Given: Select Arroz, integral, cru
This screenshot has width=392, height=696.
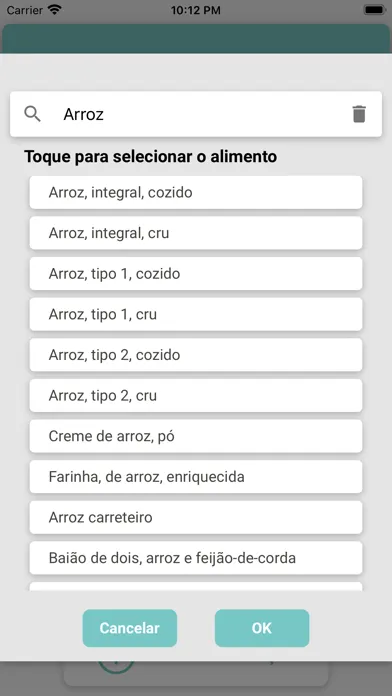Looking at the screenshot, I should click(196, 233).
